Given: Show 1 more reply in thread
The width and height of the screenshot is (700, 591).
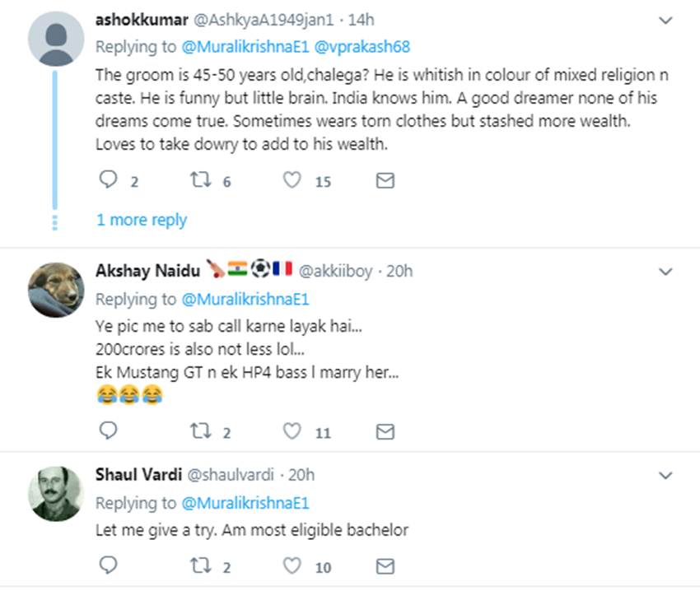Looking at the screenshot, I should click(x=142, y=220).
